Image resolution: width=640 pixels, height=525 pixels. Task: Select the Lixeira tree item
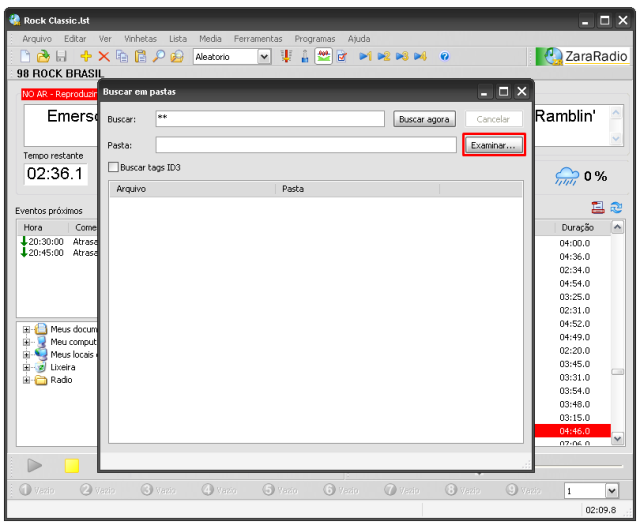[62, 367]
